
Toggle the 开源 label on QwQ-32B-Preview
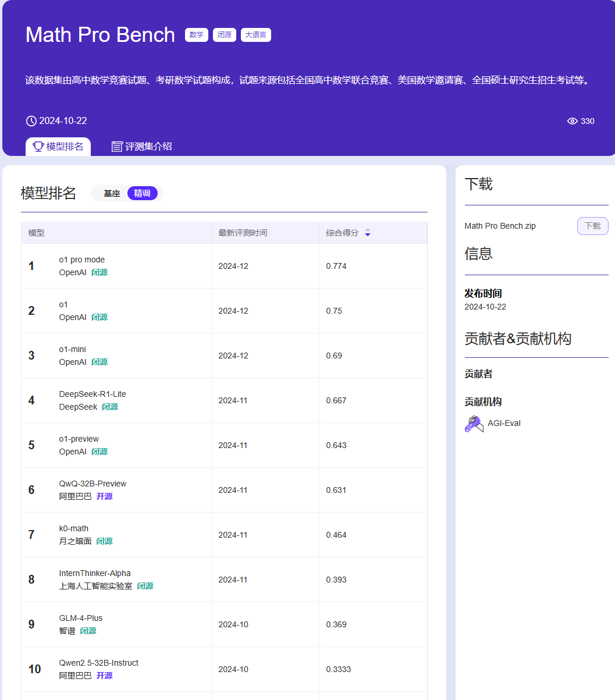pyautogui.click(x=104, y=496)
